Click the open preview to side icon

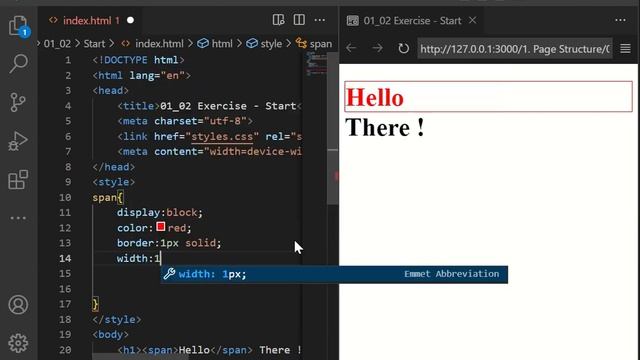(x=278, y=20)
